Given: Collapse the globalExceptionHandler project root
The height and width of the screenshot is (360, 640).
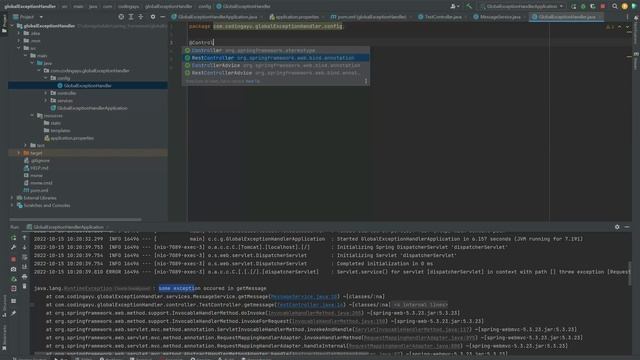Looking at the screenshot, I should pos(12,26).
